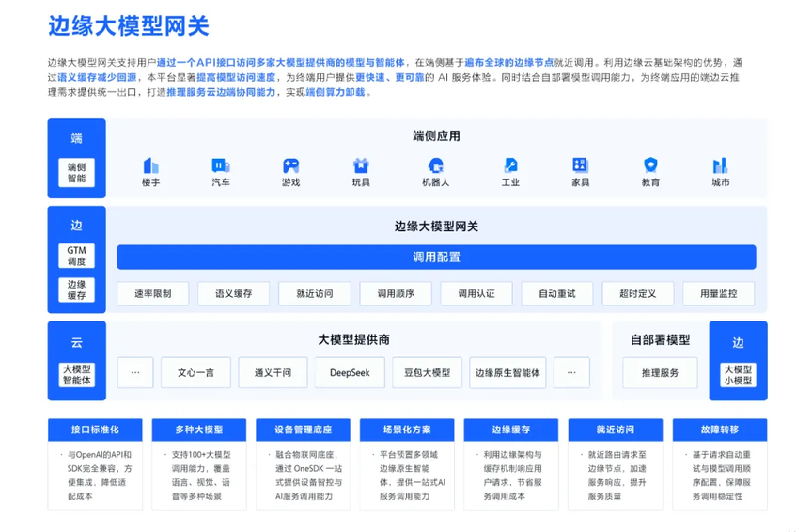Click the 场景化方案 card header
Screen dimensions: 812x532
407,430
